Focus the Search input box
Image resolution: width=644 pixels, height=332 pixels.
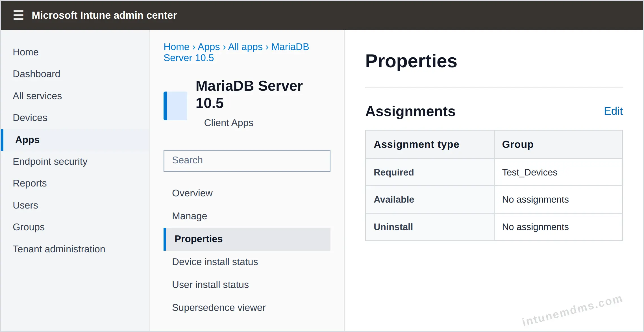click(x=247, y=160)
